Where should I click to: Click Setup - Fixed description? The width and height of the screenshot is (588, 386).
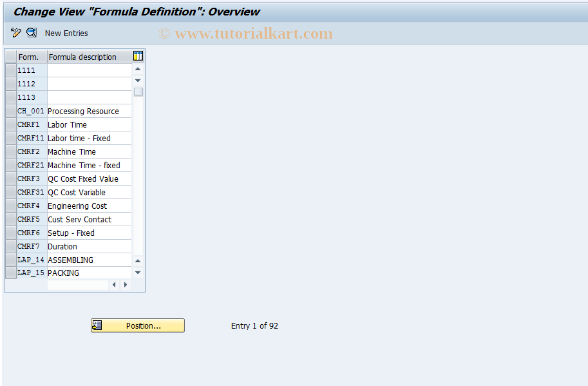[x=90, y=233]
